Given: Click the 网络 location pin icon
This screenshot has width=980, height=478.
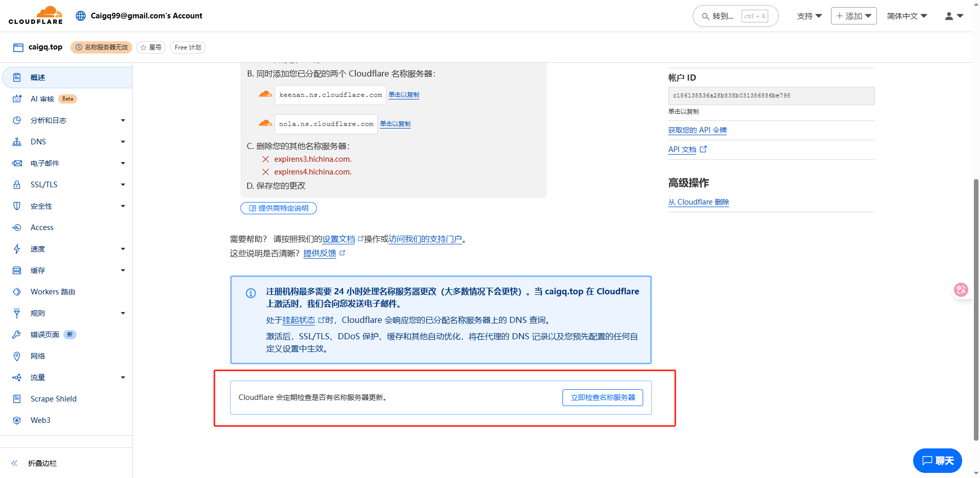Looking at the screenshot, I should point(17,356).
